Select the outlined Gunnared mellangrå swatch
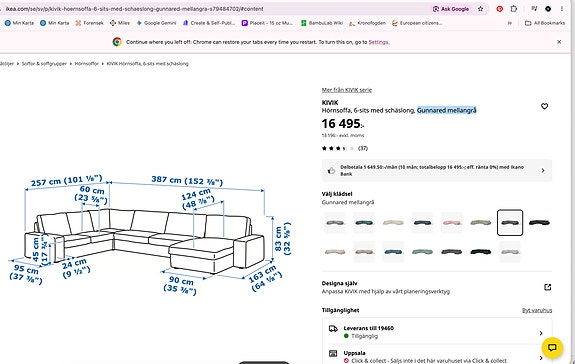Viewport: 575px width, 364px height. [510, 223]
